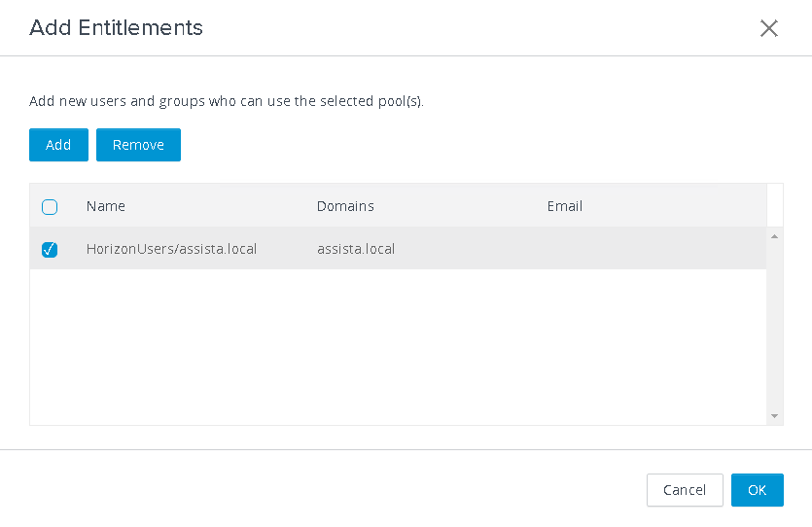
Task: Sort by the Domains column header
Action: [345, 206]
